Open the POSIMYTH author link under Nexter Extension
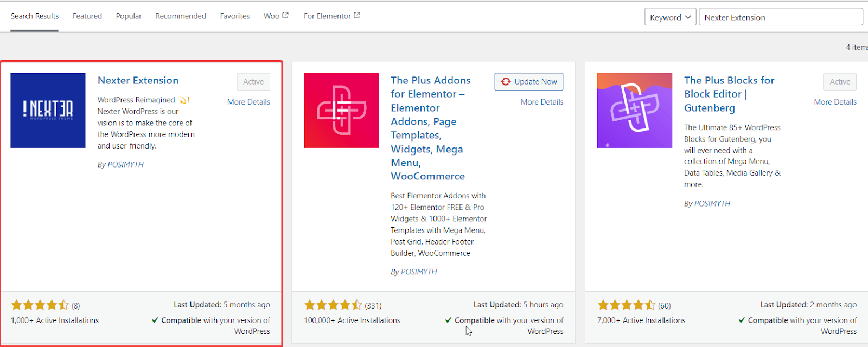Image resolution: width=868 pixels, height=347 pixels. tap(125, 164)
